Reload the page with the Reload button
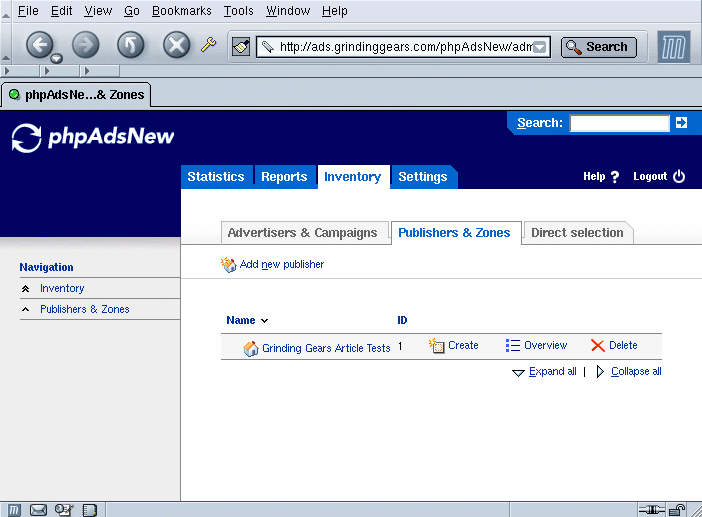Screen dimensions: 702x517 (130, 45)
